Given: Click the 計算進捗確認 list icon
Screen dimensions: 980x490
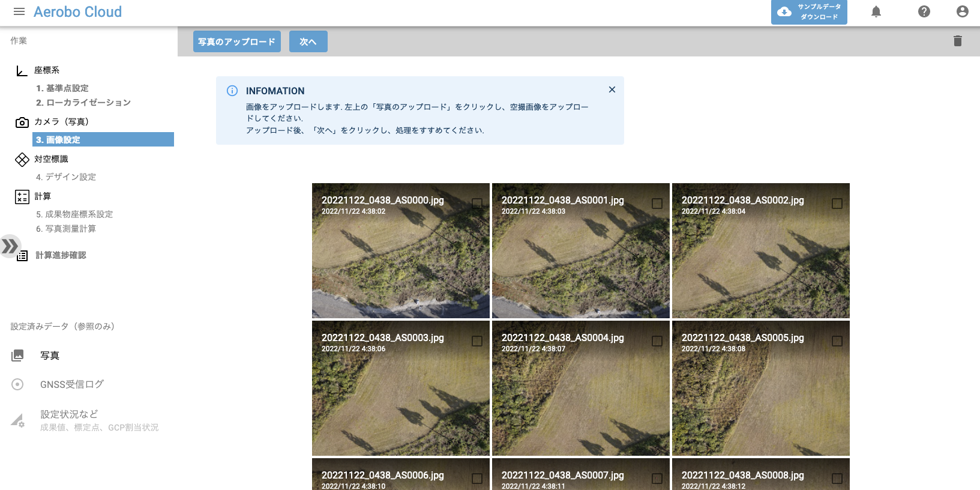Looking at the screenshot, I should tap(23, 256).
